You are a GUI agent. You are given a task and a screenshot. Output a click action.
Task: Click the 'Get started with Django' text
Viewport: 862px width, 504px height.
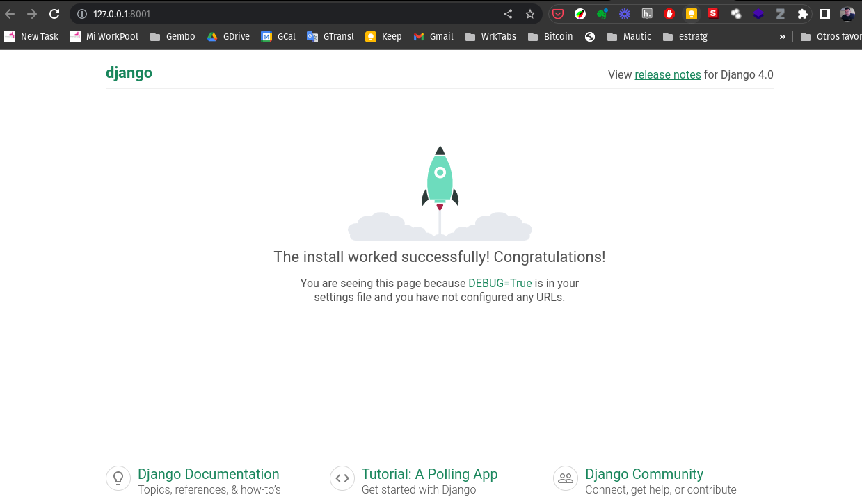pos(419,489)
